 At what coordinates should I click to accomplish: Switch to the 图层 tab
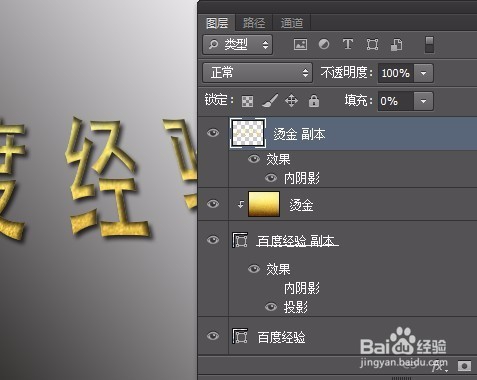click(217, 23)
